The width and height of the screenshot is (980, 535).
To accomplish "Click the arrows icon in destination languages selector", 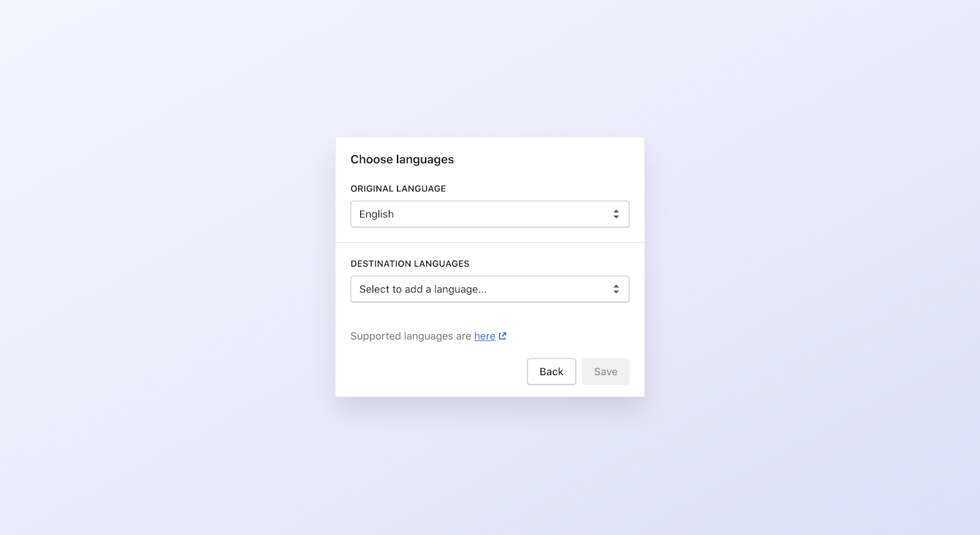I will point(616,289).
